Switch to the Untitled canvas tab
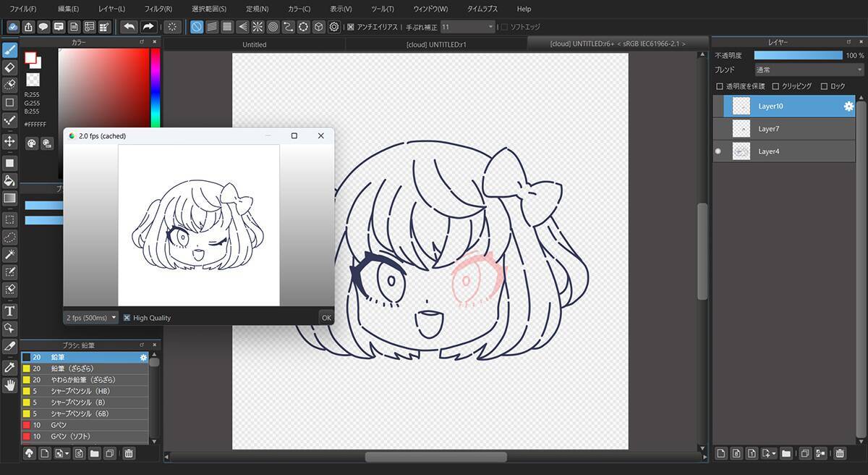This screenshot has height=475, width=868. point(254,44)
